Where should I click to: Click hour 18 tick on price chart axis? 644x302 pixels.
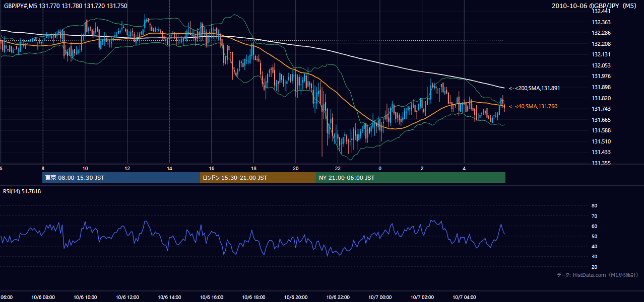pyautogui.click(x=253, y=168)
